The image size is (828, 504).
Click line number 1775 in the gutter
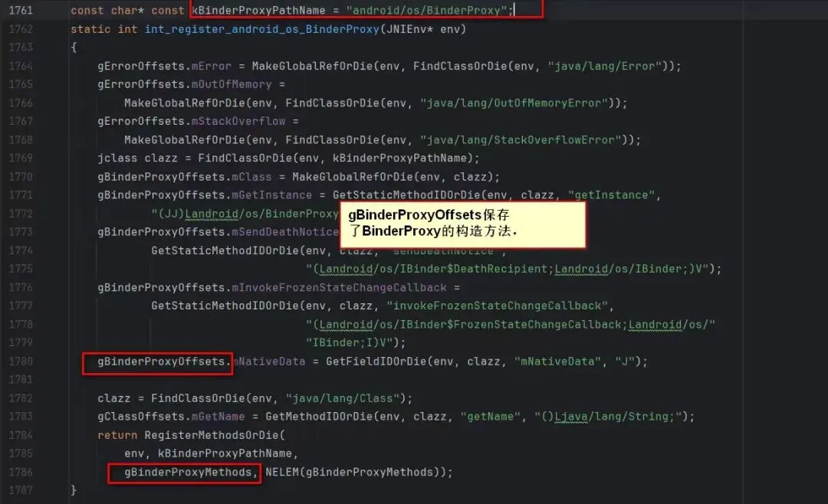click(21, 269)
